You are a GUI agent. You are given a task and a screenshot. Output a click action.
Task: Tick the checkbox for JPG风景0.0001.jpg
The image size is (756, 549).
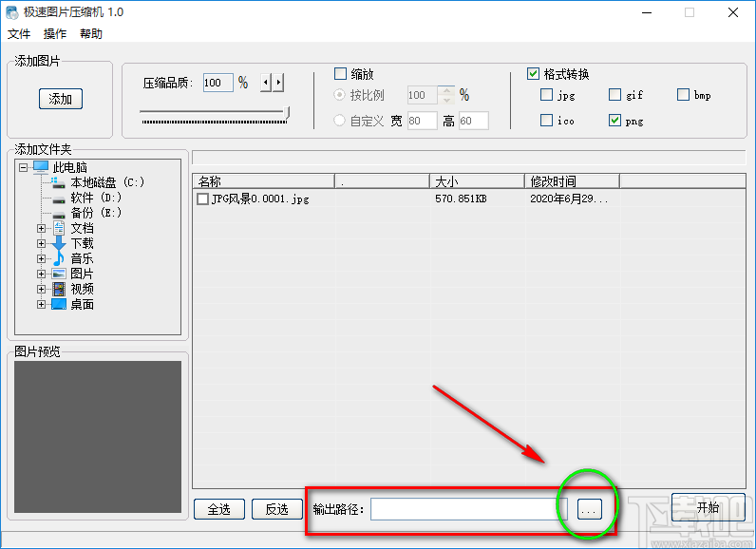[x=202, y=199]
